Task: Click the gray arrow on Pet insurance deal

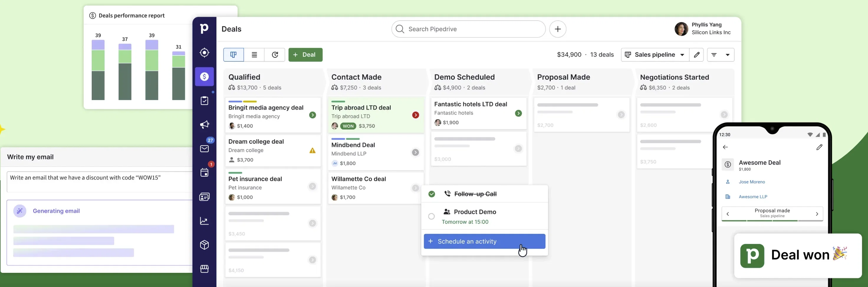Action: pos(313,186)
